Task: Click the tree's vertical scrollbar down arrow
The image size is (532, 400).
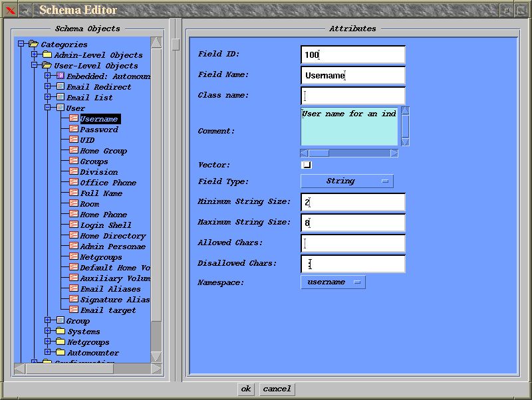Action: (x=156, y=357)
